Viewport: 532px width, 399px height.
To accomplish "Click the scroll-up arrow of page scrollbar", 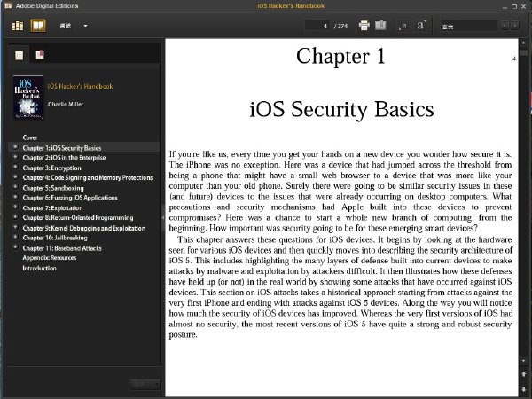I will point(523,43).
